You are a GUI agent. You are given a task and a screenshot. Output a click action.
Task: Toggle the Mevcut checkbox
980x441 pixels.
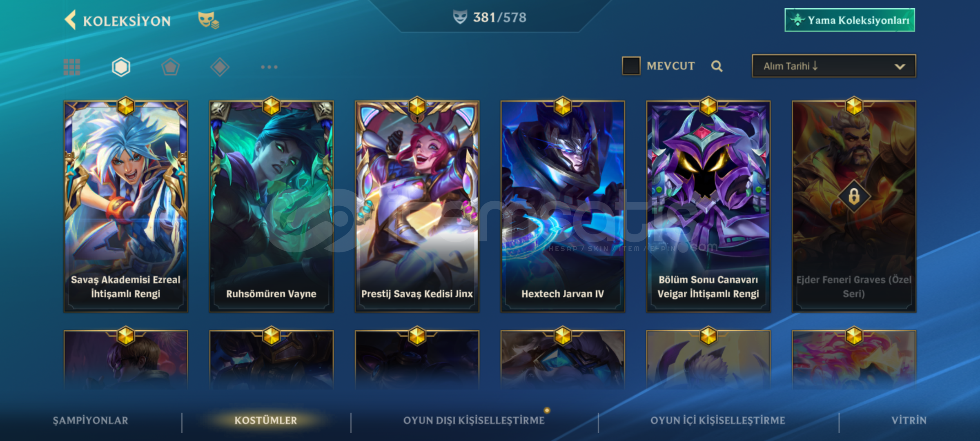(631, 66)
